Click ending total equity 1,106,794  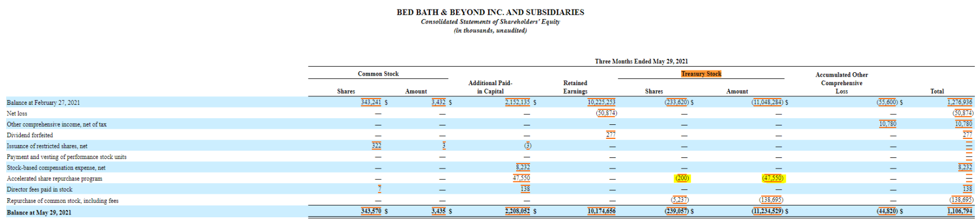tap(960, 211)
